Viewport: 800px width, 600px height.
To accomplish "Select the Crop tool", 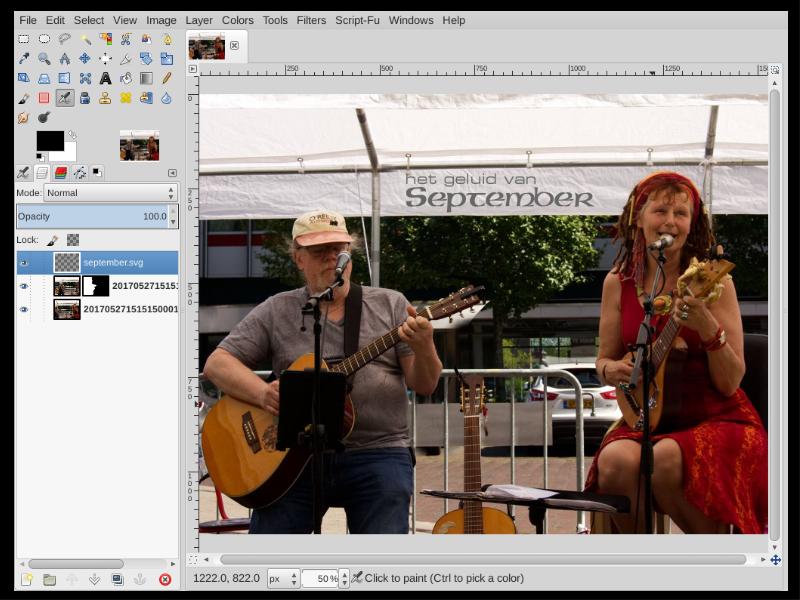I will [x=126, y=59].
